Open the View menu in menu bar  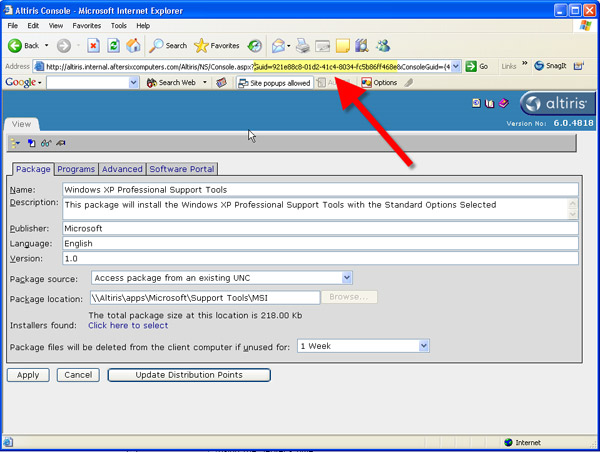[55, 26]
